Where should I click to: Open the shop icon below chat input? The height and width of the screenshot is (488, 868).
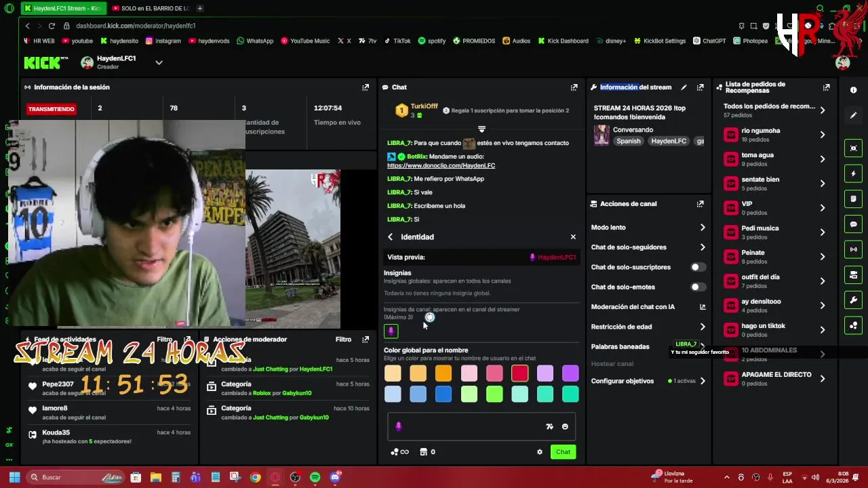[424, 452]
